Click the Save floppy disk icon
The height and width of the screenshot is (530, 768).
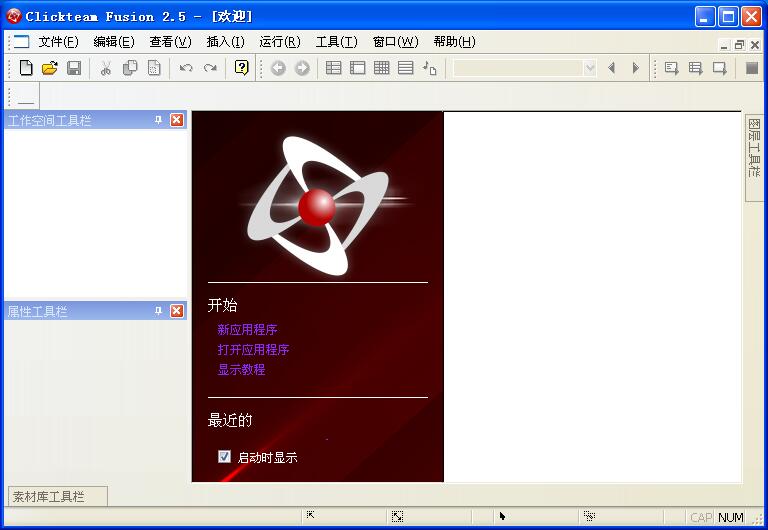(x=74, y=68)
